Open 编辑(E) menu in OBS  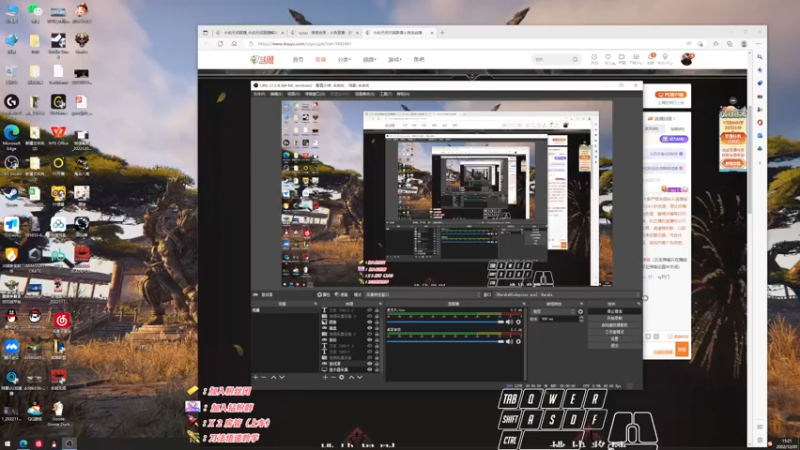[276, 94]
